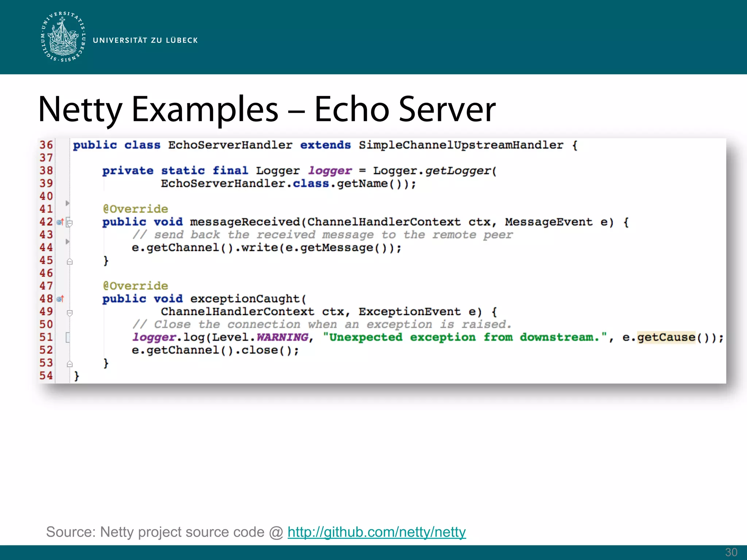Click the Universität zu Lübeck header text
The image size is (747, 560).
(145, 40)
